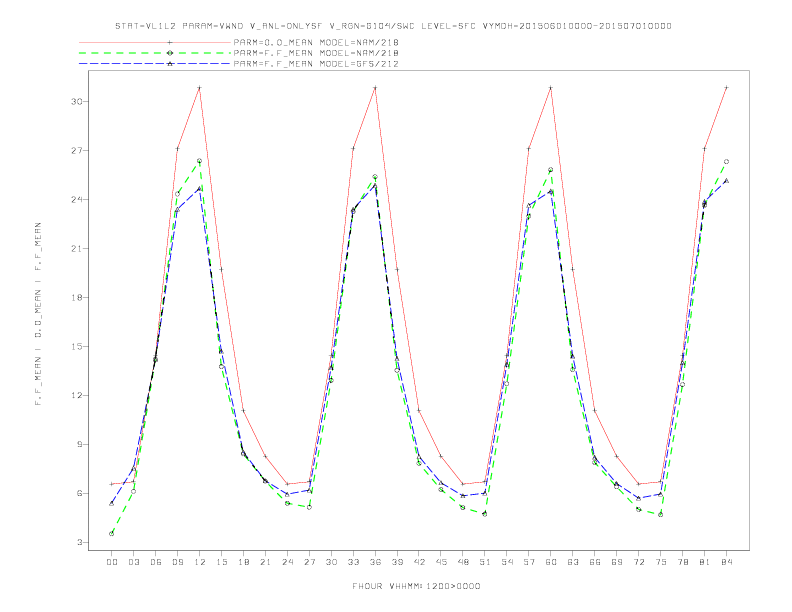Click x-axis forecast hour label 45
Screen dimensions: 792x612
[x=441, y=562]
